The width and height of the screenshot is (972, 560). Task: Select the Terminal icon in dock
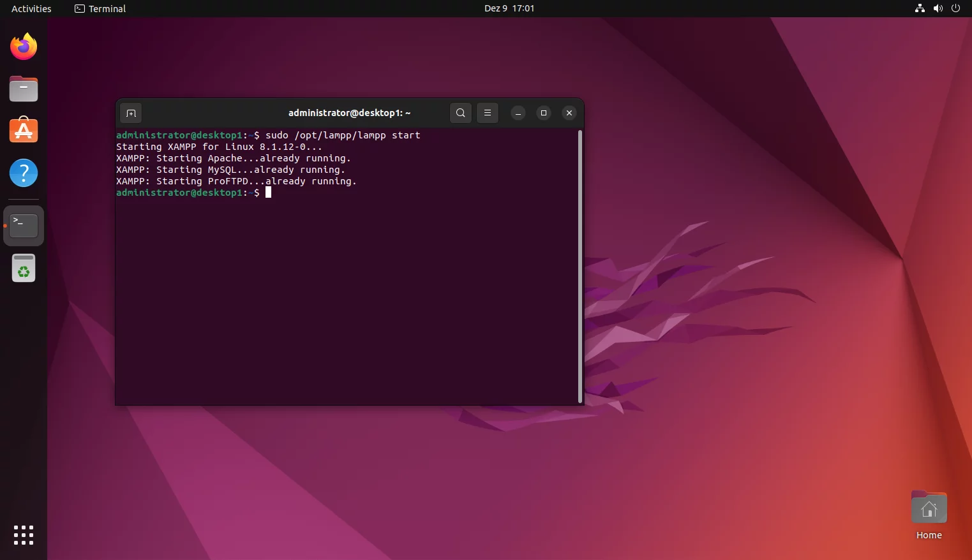coord(24,226)
